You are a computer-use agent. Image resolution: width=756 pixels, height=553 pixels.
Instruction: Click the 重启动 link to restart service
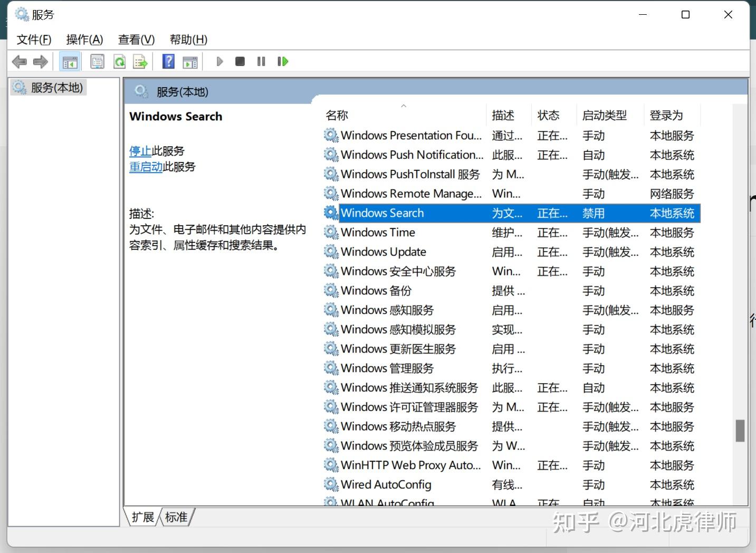pyautogui.click(x=146, y=167)
